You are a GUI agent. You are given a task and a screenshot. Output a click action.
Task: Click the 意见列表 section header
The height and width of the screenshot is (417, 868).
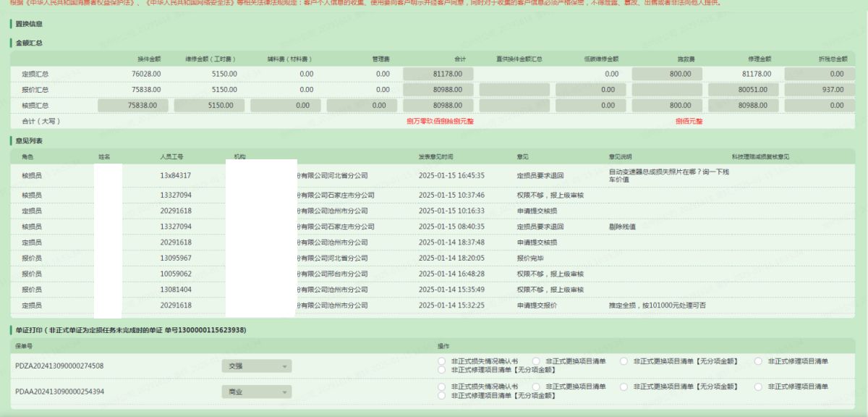click(29, 140)
